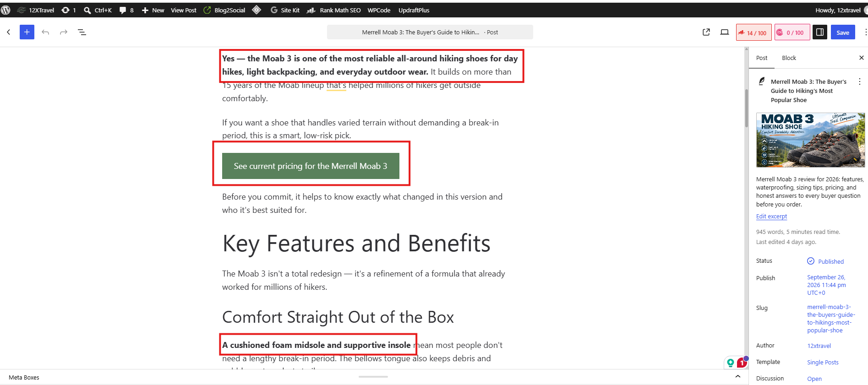Undo the last change
The height and width of the screenshot is (385, 868).
coord(45,32)
